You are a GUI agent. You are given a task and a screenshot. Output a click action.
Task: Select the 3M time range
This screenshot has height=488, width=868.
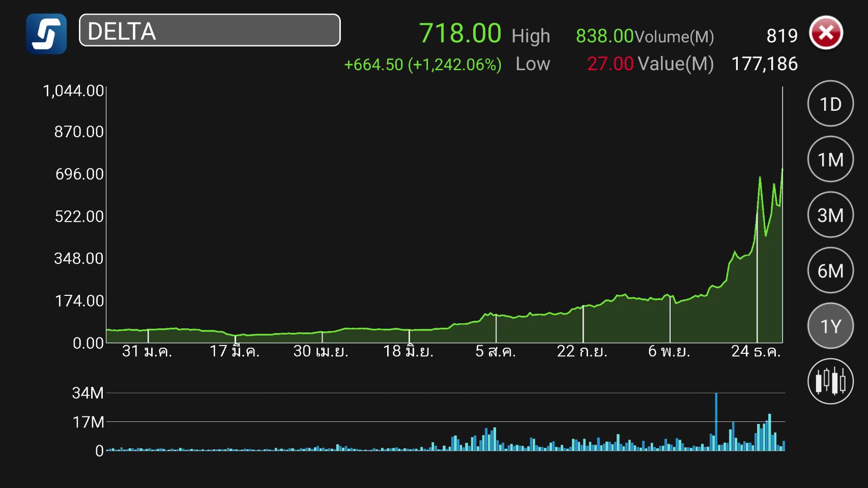830,215
